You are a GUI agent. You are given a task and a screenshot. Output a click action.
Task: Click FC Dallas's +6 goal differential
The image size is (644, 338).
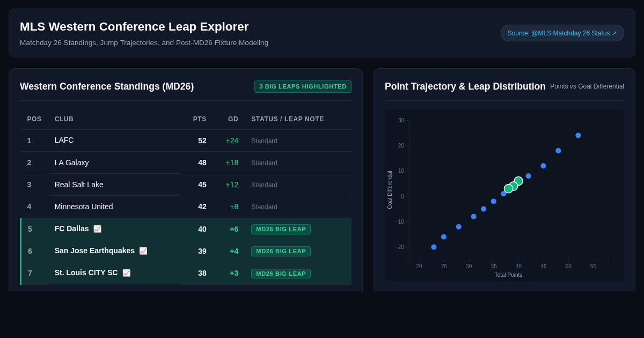click(x=234, y=229)
